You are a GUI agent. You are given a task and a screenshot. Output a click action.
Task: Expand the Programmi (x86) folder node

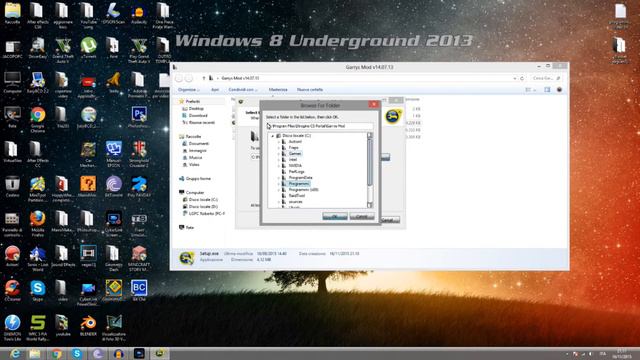tap(279, 190)
